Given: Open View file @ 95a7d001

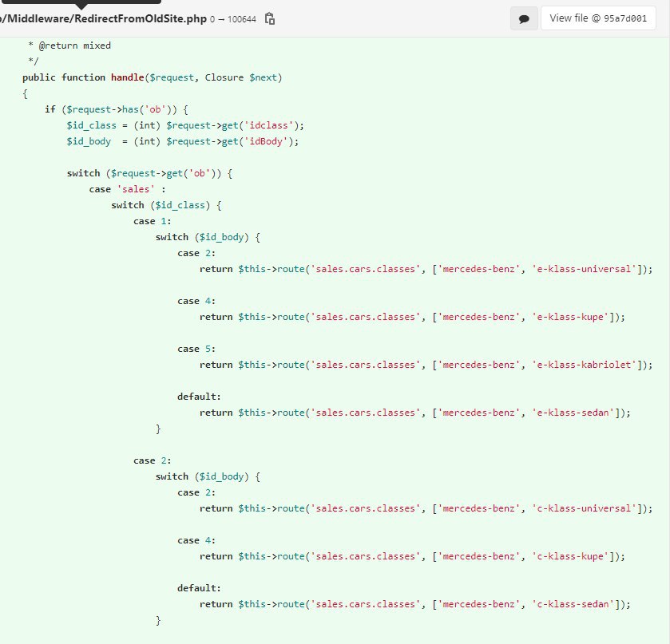Looking at the screenshot, I should click(598, 18).
